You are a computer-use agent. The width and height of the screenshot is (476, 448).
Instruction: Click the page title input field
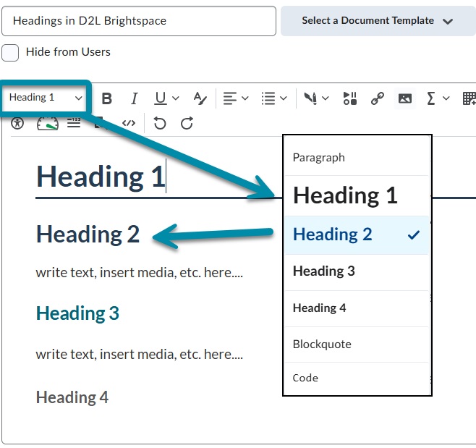[139, 21]
